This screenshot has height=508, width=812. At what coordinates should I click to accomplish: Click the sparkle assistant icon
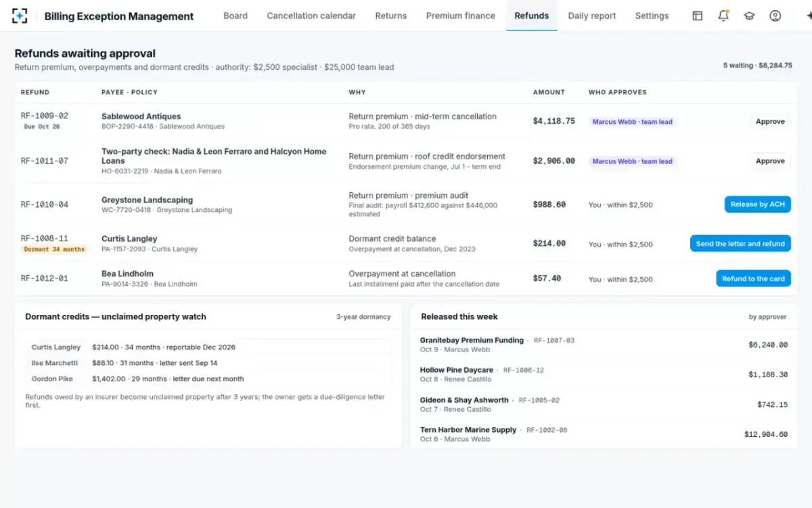click(809, 16)
